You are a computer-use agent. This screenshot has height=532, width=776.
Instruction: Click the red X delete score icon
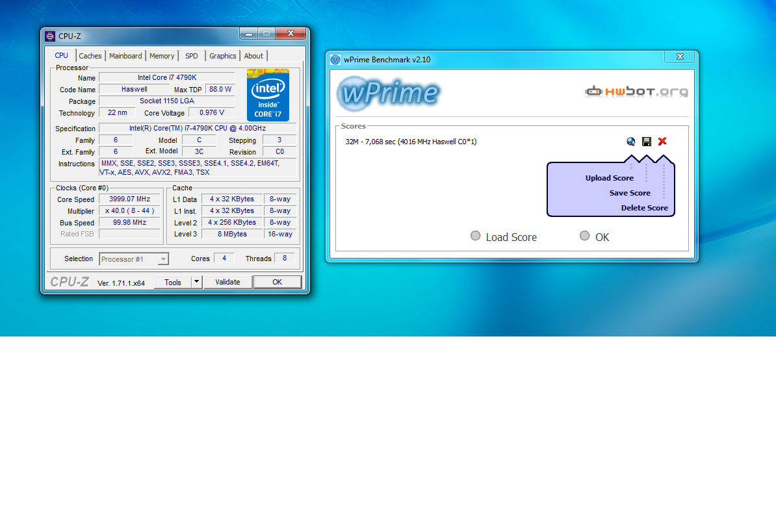coord(662,142)
